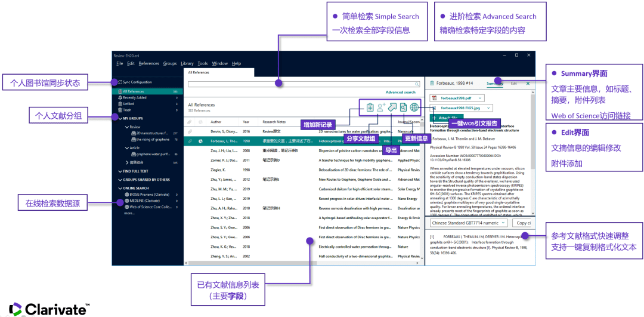The height and width of the screenshot is (317, 644).
Task: Click the Advanced search link
Action: click(x=401, y=93)
